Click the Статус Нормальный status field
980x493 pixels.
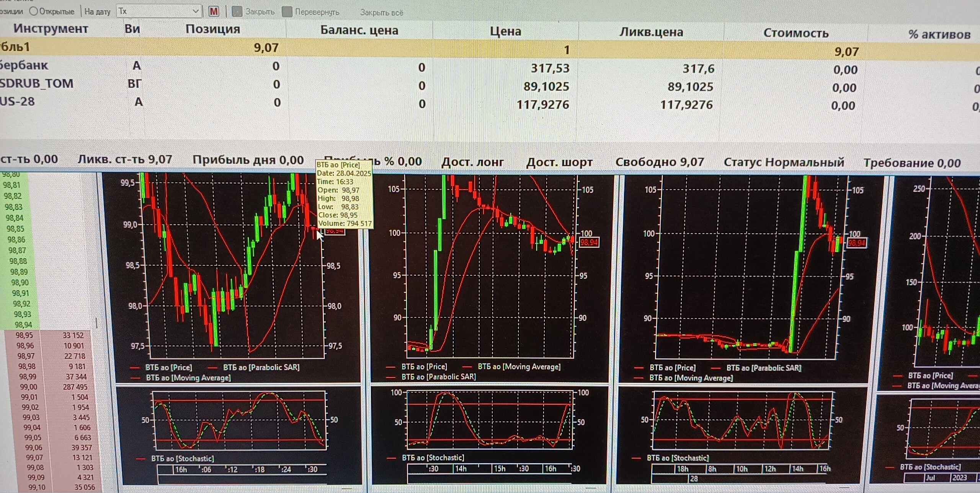coord(783,163)
